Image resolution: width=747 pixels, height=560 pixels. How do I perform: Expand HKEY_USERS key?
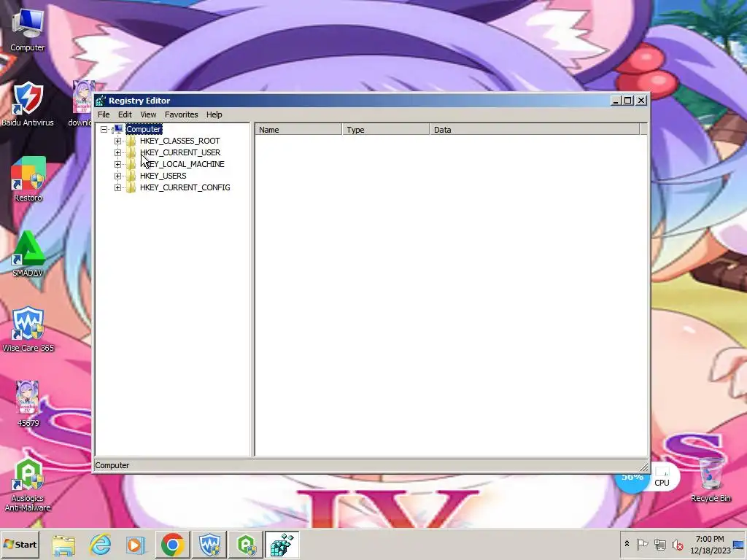coord(117,176)
